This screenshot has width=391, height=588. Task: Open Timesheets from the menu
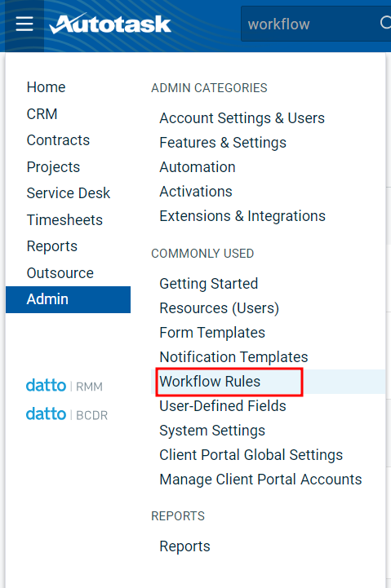point(64,219)
